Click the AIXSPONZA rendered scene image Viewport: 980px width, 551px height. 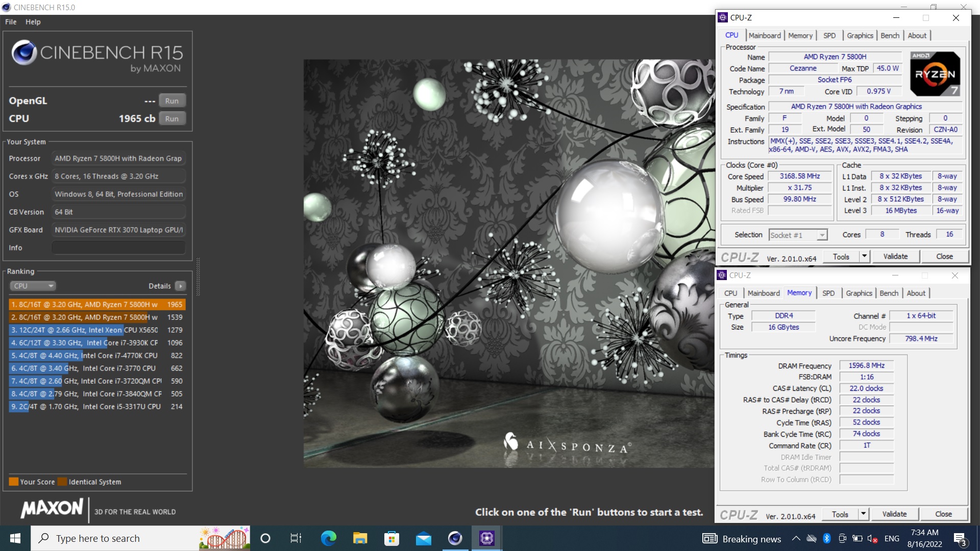(x=509, y=263)
